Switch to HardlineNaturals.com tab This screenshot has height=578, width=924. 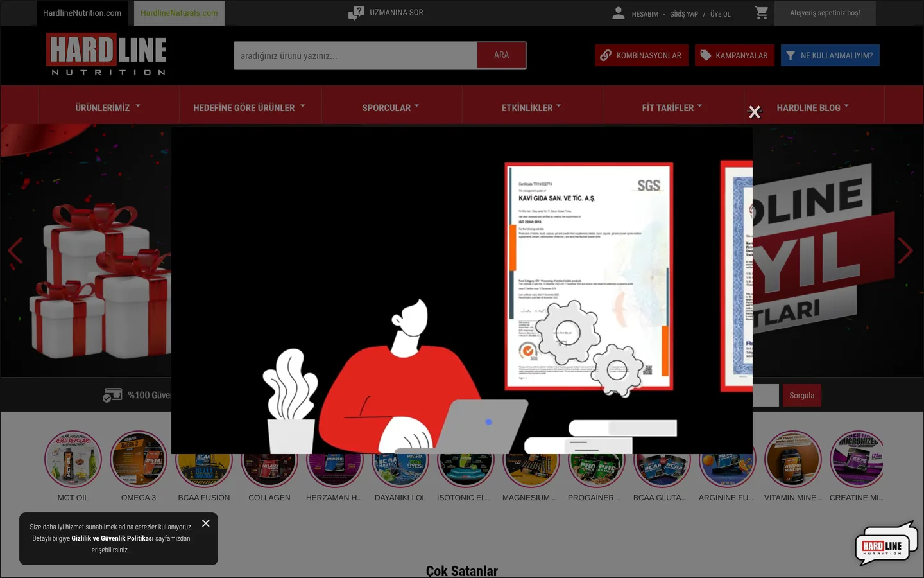[179, 13]
